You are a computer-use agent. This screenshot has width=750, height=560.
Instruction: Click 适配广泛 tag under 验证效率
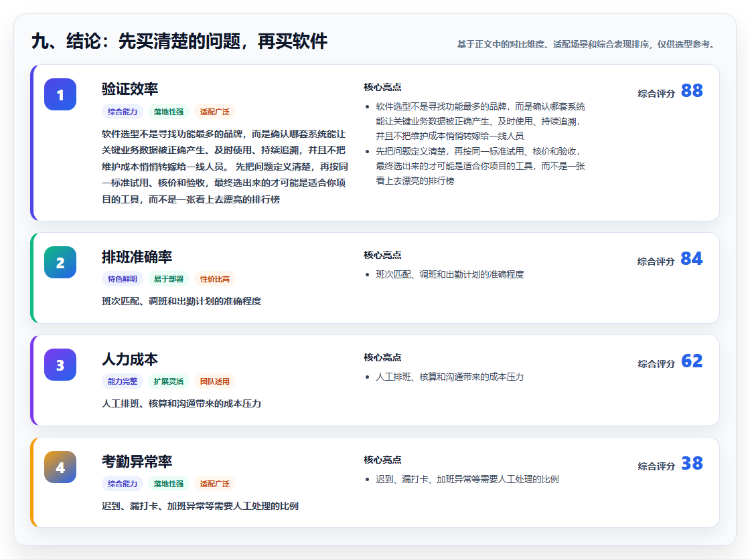point(215,112)
